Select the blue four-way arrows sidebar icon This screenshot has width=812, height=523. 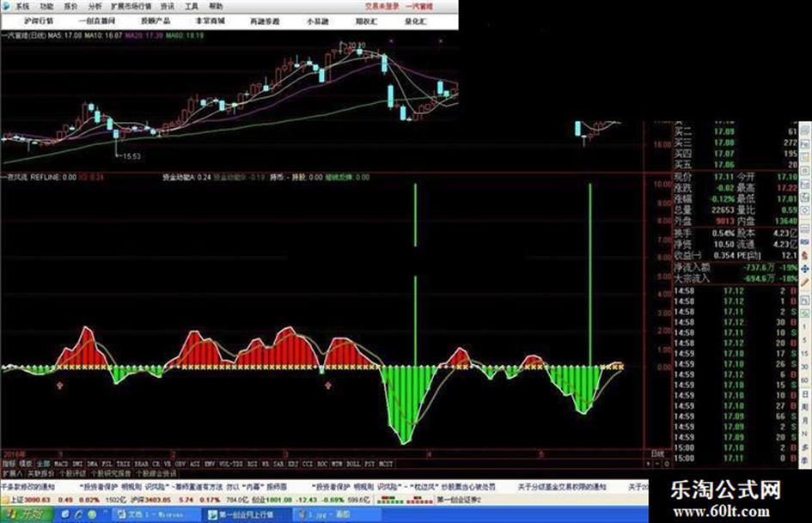pos(805,269)
